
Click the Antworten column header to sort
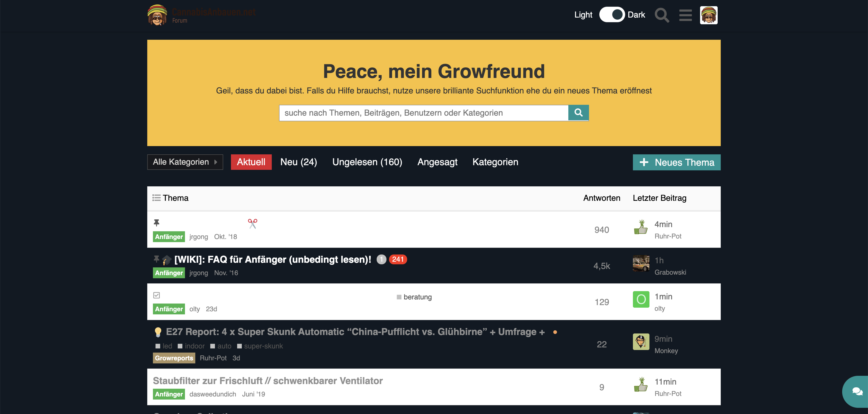point(601,198)
